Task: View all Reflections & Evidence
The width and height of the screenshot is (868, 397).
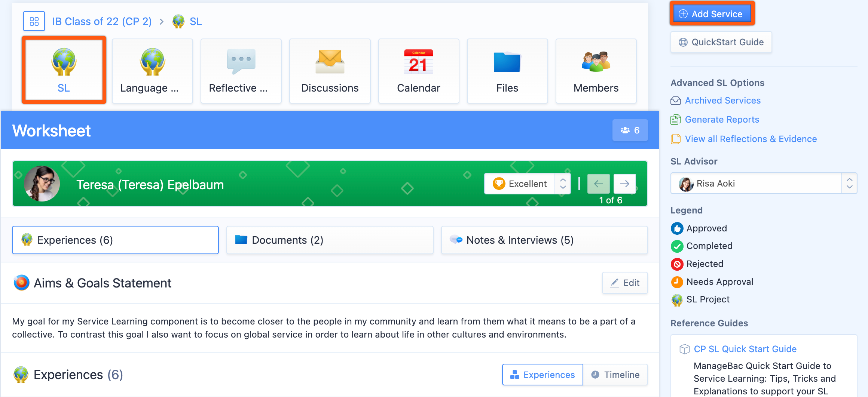Action: pos(751,139)
